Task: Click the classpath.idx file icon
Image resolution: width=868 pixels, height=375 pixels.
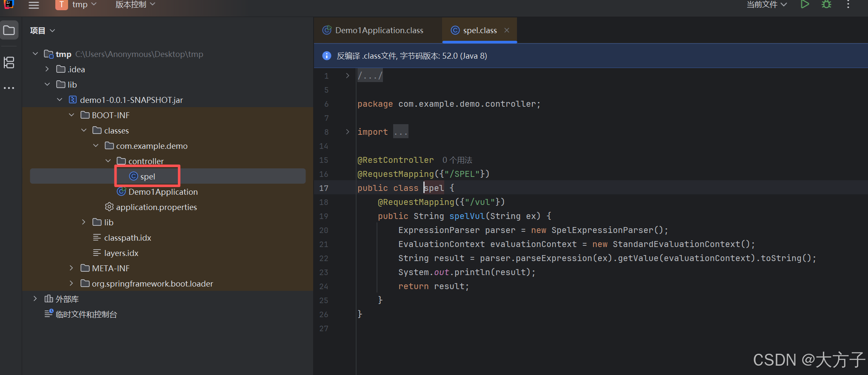Action: (97, 237)
